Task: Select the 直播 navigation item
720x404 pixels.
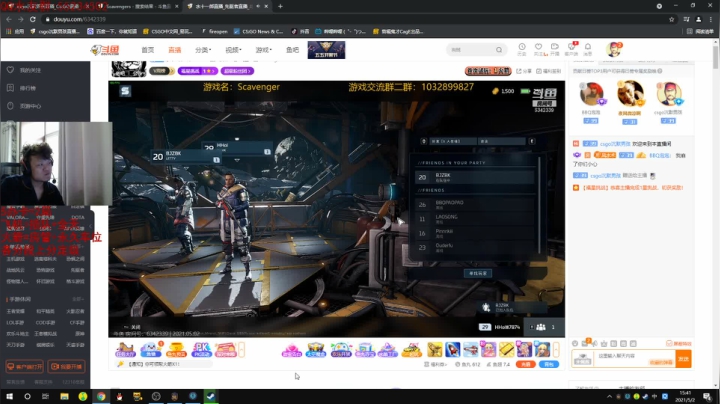Action: [x=174, y=50]
